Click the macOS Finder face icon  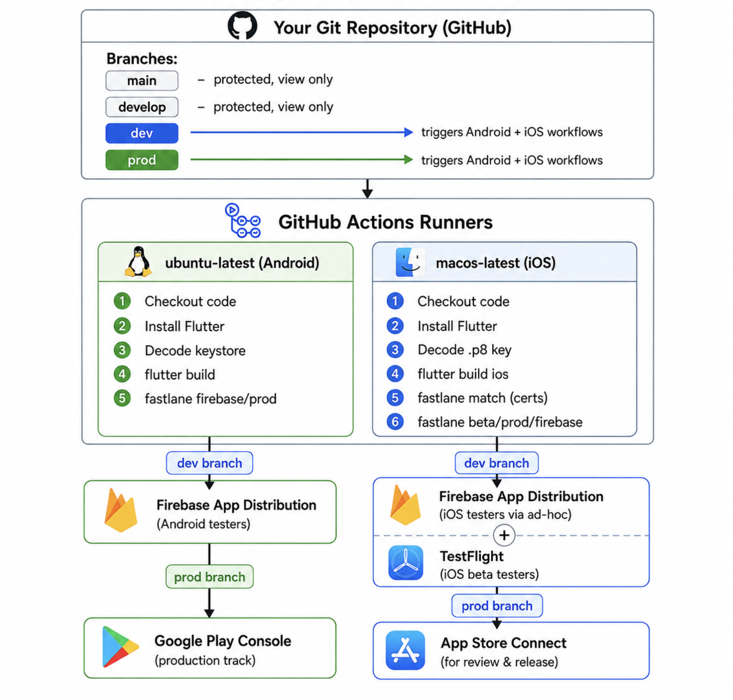pos(410,262)
